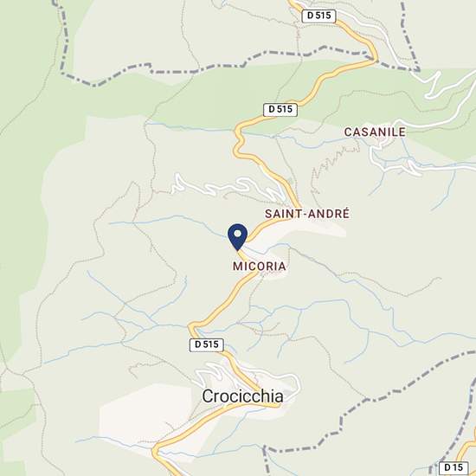The width and height of the screenshot is (476, 476).
Task: Click the D 15 road shield
Action: (453, 468)
